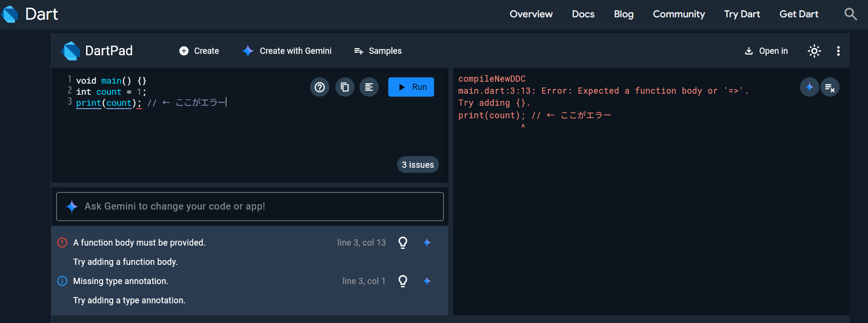The width and height of the screenshot is (868, 323).
Task: Click the blue info icon of type annotation issue
Action: coord(62,281)
